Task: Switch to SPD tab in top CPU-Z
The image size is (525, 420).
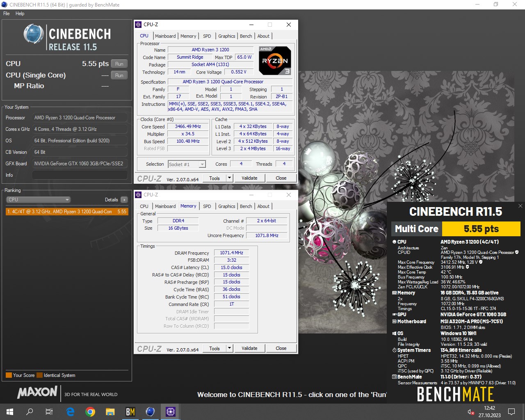Action: (207, 36)
